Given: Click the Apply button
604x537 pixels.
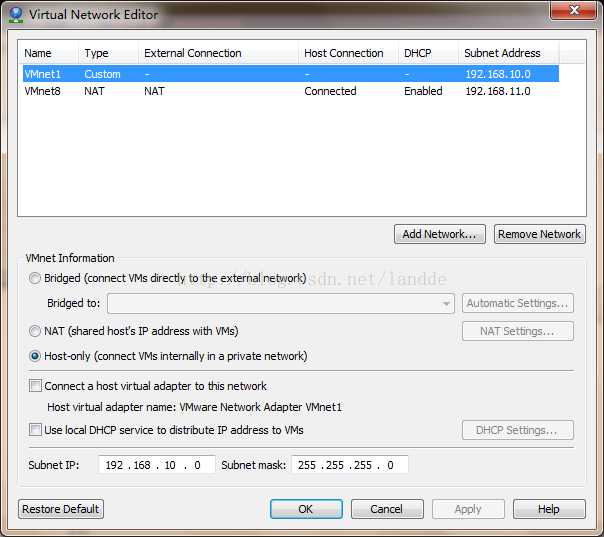Looking at the screenshot, I should click(468, 509).
